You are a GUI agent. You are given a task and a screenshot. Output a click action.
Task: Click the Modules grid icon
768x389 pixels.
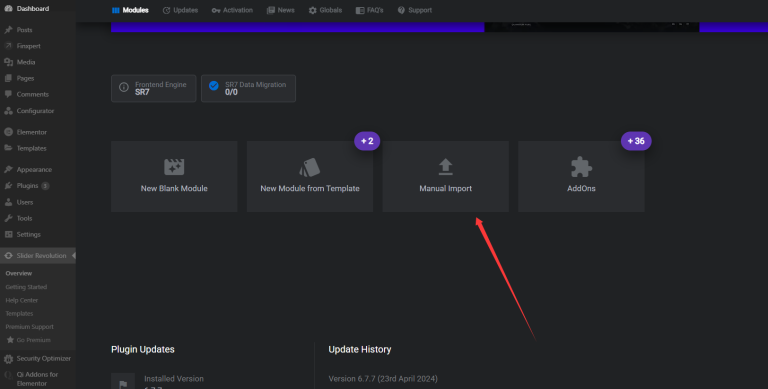(116, 10)
